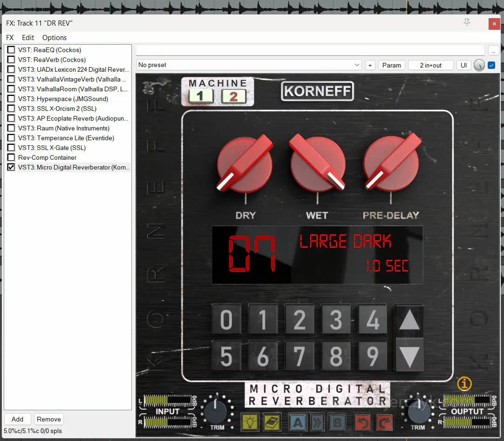Select the blue B state button
504x441 pixels.
coord(337,422)
